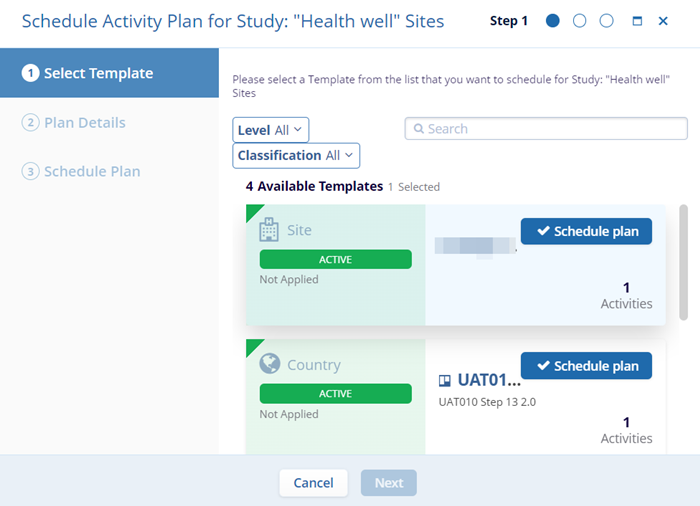The width and height of the screenshot is (700, 506).
Task: Click the template list scrollbar
Action: tap(684, 263)
